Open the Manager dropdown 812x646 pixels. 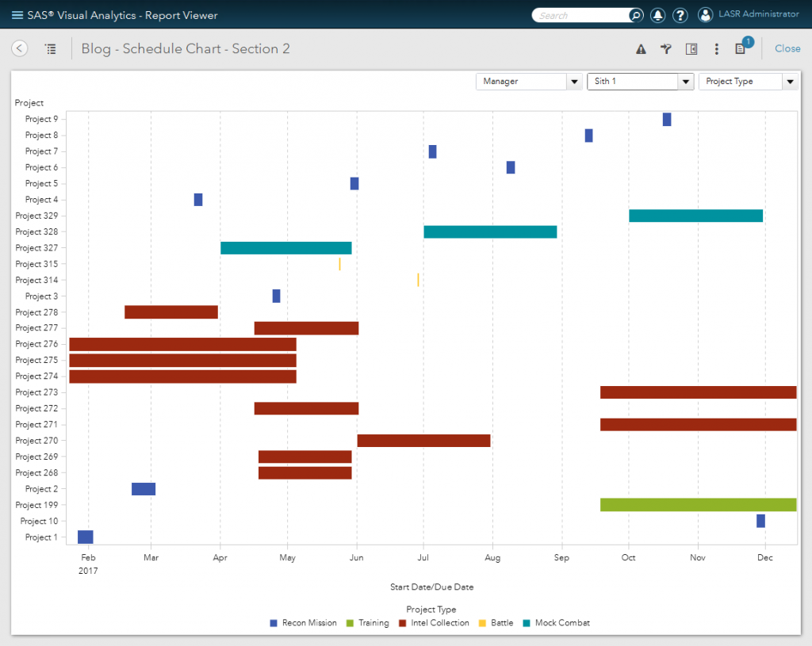[x=574, y=81]
